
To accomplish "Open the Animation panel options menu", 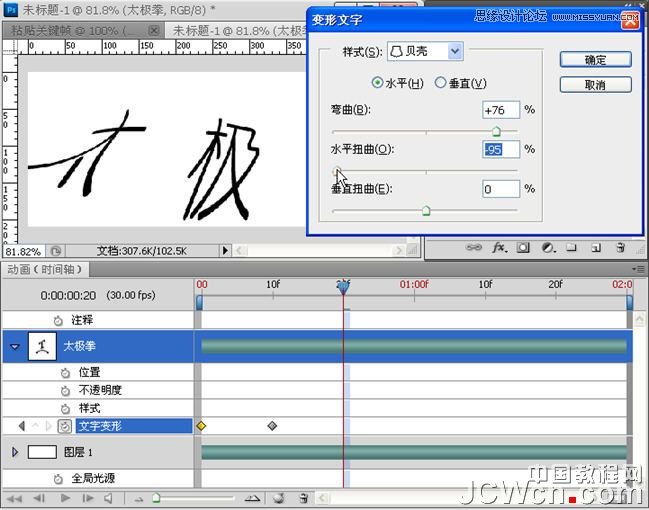I will coord(639,269).
